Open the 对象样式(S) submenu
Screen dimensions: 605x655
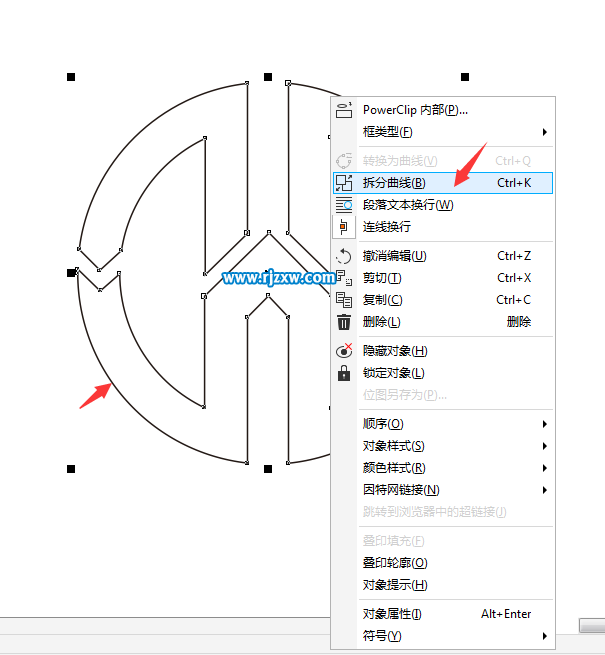pyautogui.click(x=443, y=446)
